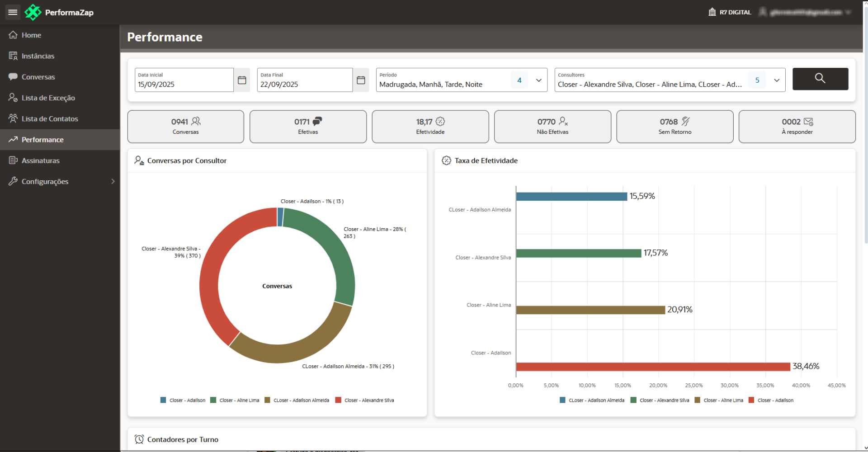
Task: Click the R7 DIGITAL building icon
Action: tap(712, 12)
